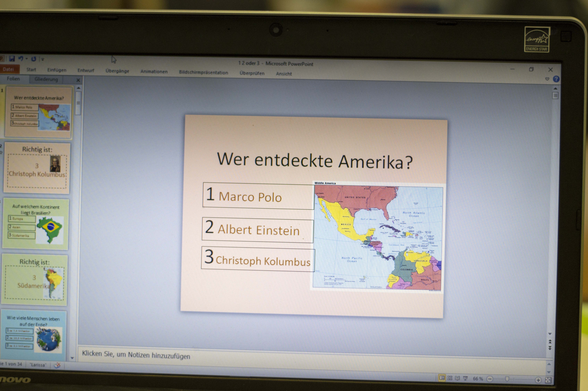
Task: Switch to the Start ribbon tab
Action: coord(31,70)
